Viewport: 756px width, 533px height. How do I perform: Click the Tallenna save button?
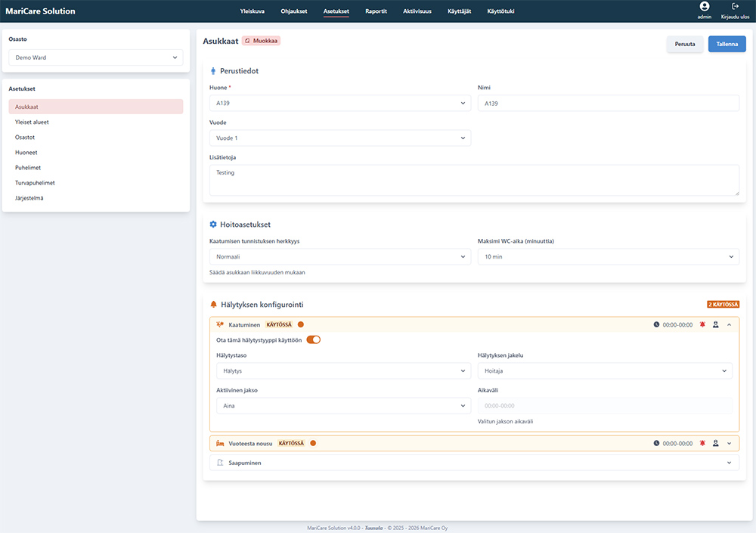pos(727,44)
